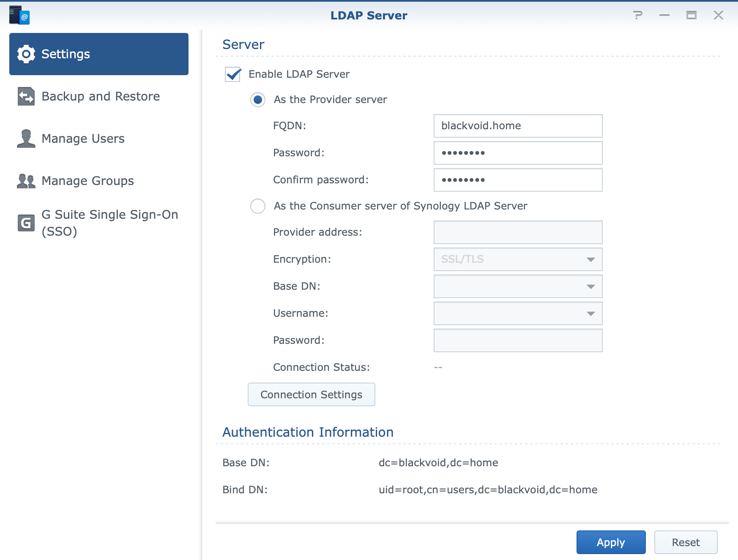The height and width of the screenshot is (560, 738).
Task: Open G Suite Single Sign-On (SSO)
Action: pos(99,223)
